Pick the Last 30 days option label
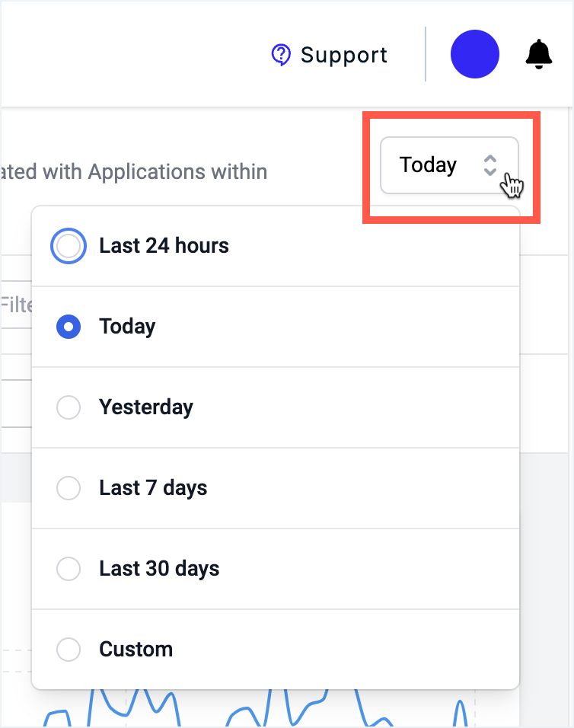The height and width of the screenshot is (728, 574). (x=159, y=569)
